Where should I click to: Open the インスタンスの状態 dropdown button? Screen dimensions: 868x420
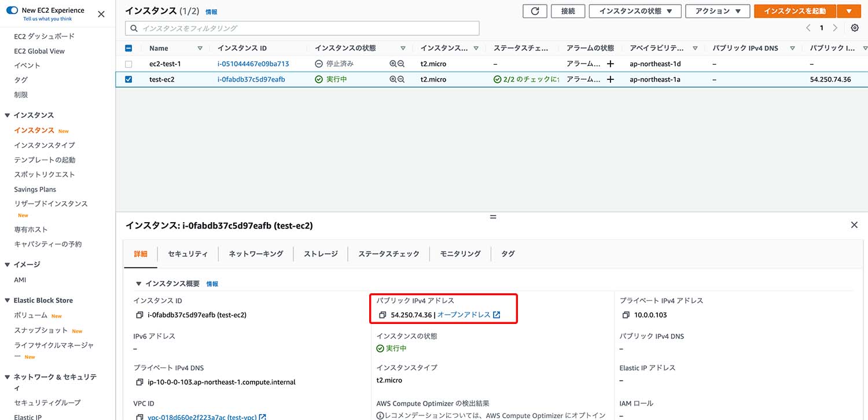click(x=635, y=11)
